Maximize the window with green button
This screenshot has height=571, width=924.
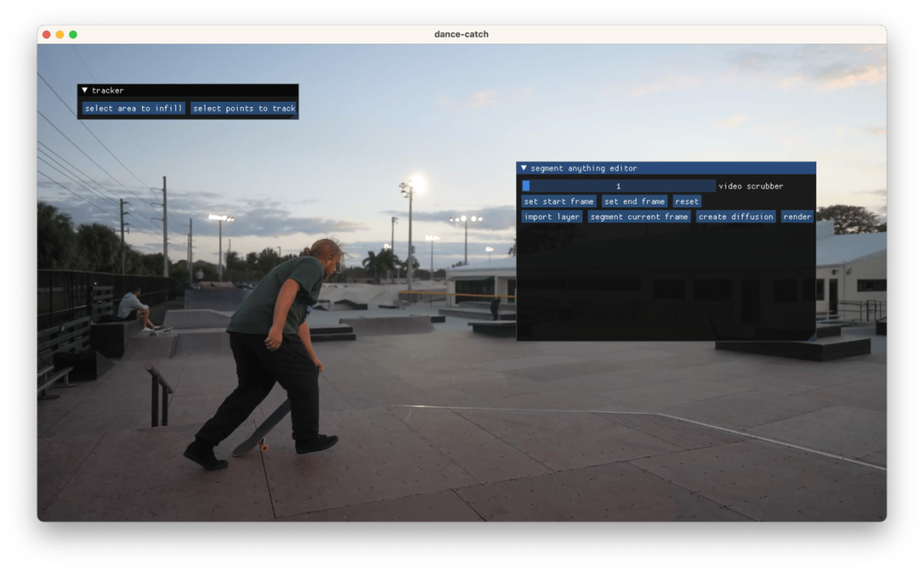point(73,34)
